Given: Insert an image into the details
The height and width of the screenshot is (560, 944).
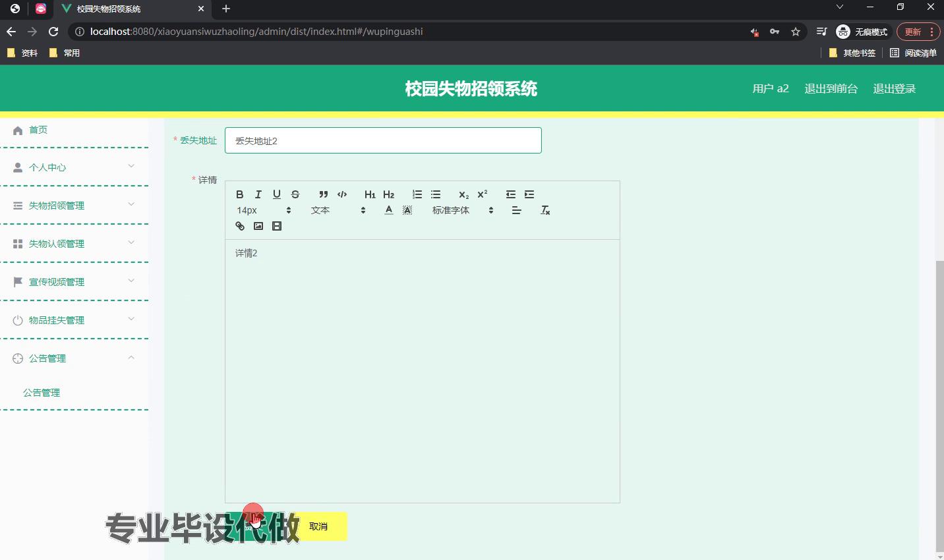Looking at the screenshot, I should (x=258, y=226).
